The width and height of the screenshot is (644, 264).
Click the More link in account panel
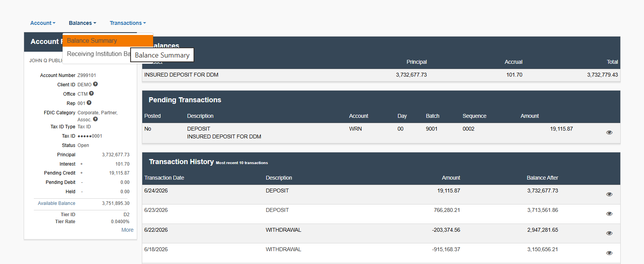pos(127,230)
